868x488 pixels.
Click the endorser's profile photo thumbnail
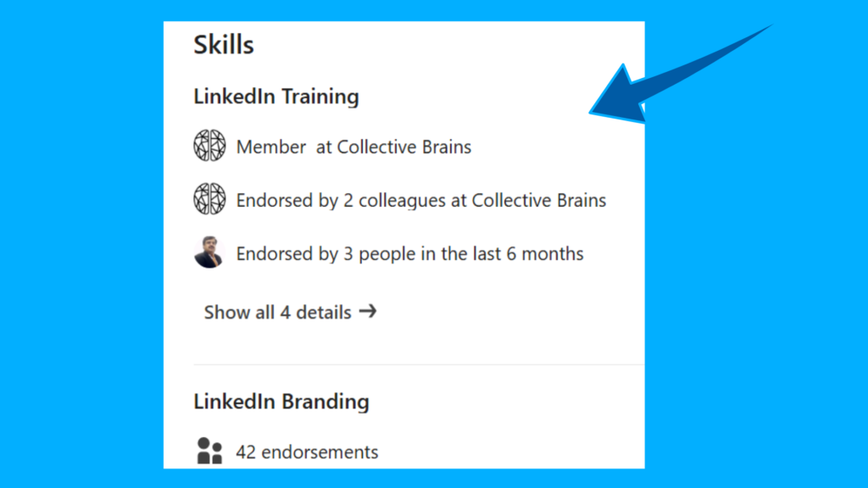pos(209,253)
